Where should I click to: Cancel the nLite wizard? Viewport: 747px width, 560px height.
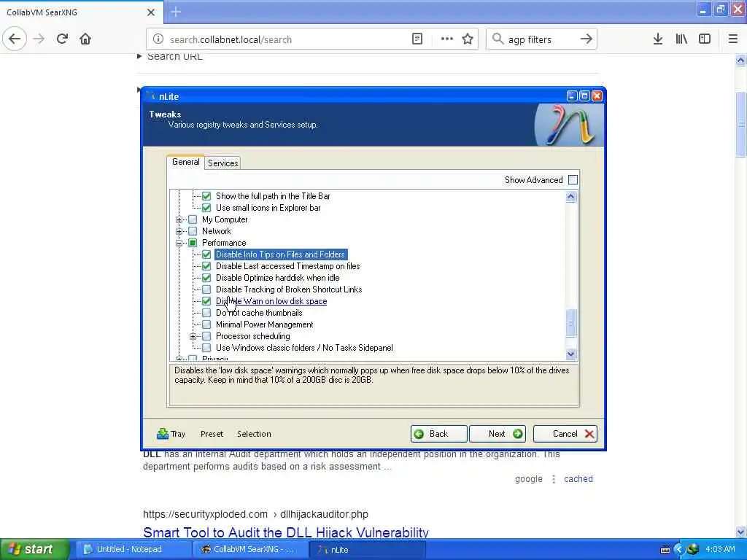point(565,434)
